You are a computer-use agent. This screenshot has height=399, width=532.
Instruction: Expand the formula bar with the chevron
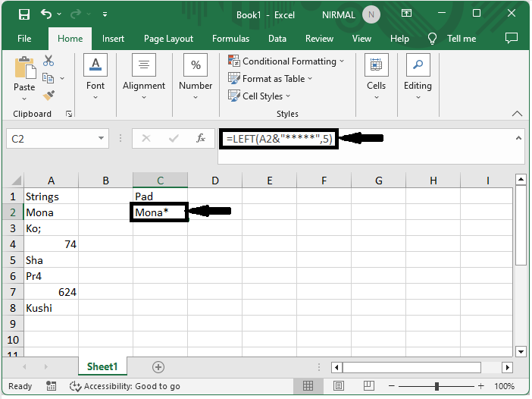click(x=518, y=138)
